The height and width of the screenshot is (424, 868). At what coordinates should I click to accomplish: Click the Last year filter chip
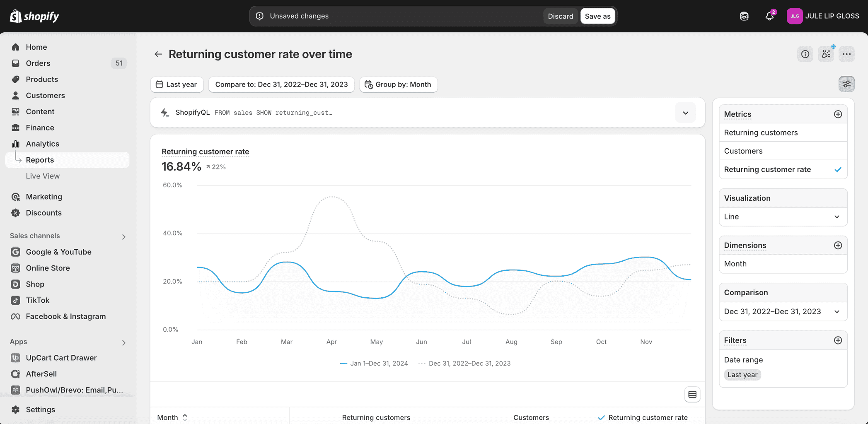[742, 375]
